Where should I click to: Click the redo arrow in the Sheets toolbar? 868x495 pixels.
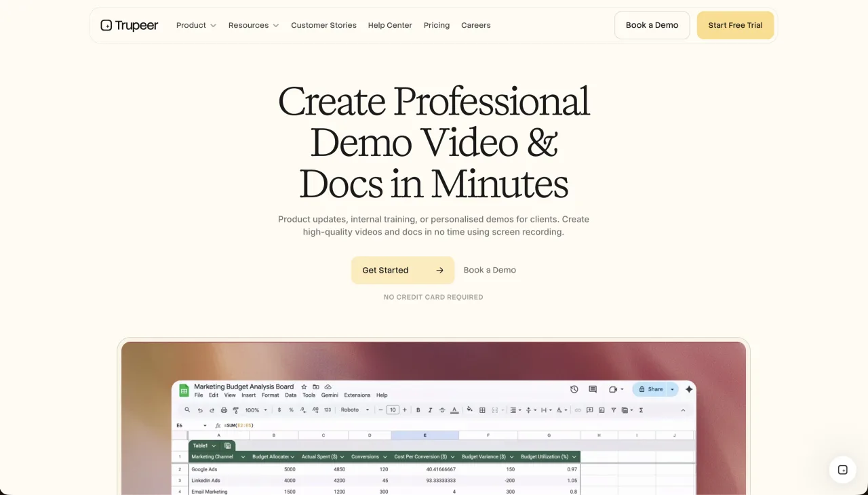pyautogui.click(x=212, y=410)
